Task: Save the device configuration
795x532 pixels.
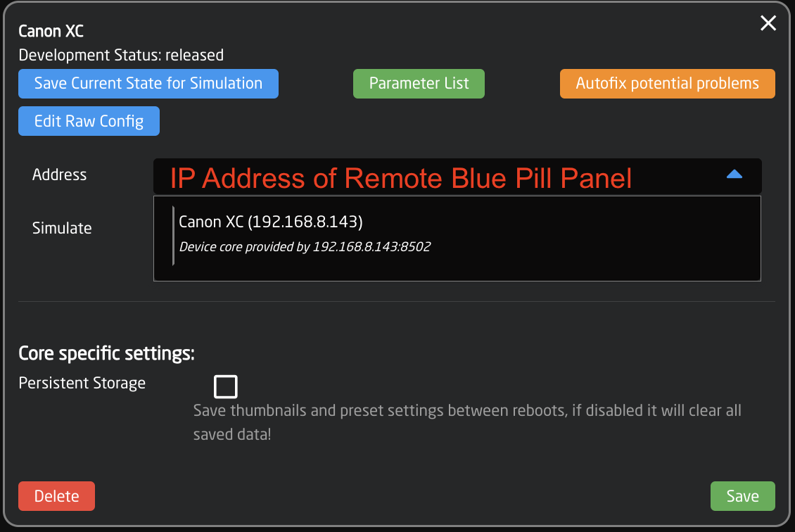Action: click(x=743, y=495)
